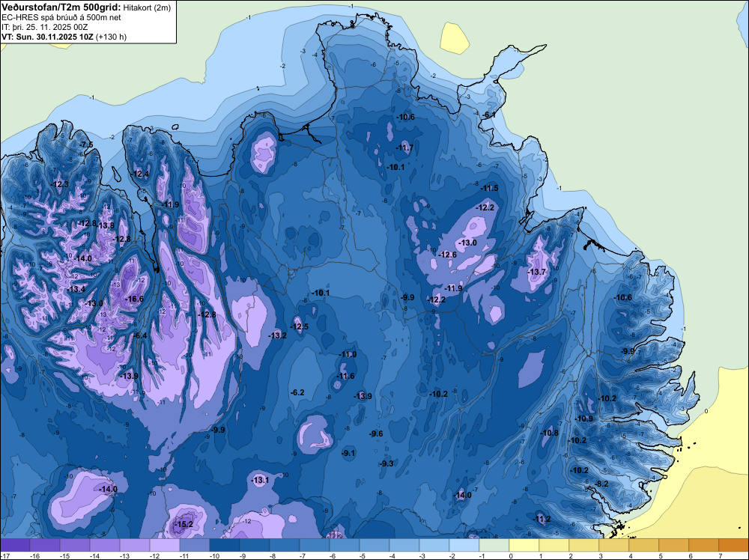Click the (+130 h) forecast offset text

click(x=112, y=37)
